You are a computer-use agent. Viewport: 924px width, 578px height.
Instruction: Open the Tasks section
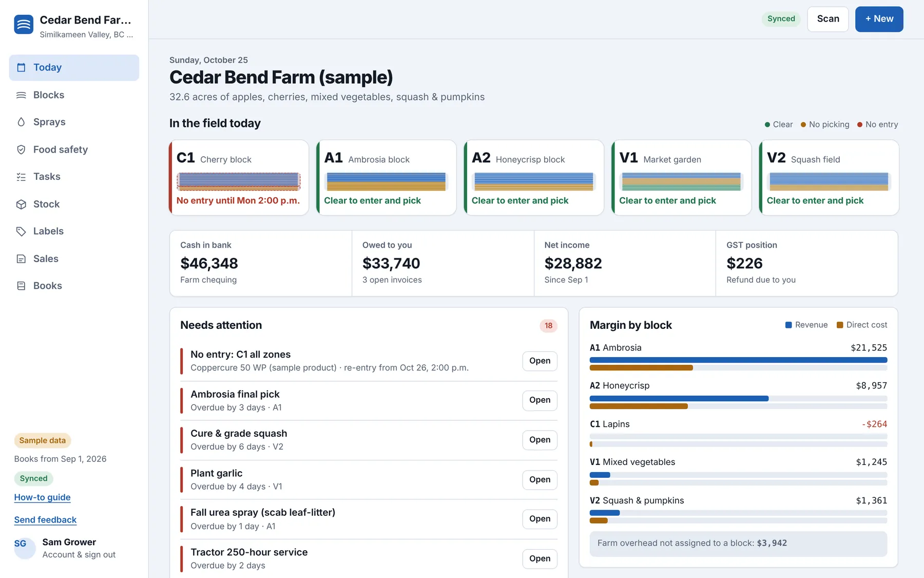74,177
